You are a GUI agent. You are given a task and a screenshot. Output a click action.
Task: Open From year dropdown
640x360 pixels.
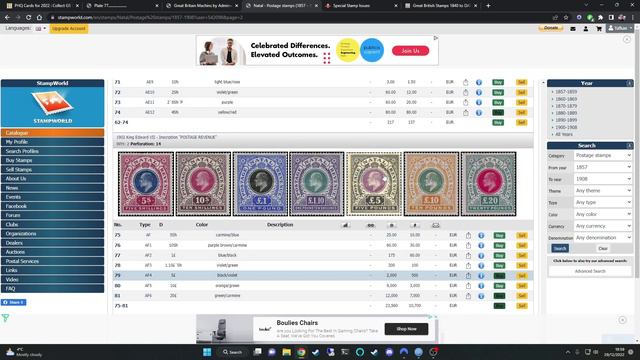(603, 167)
